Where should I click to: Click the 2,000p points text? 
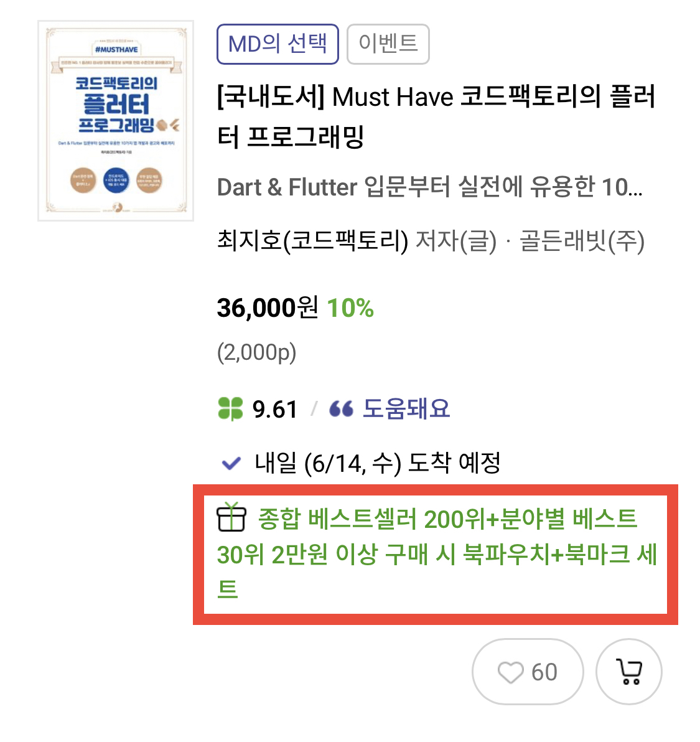(257, 352)
